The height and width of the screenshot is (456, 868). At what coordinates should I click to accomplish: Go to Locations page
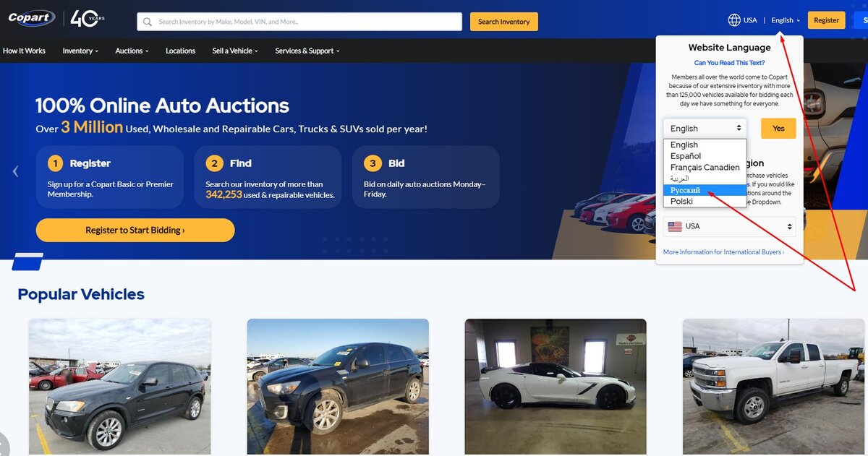click(180, 51)
